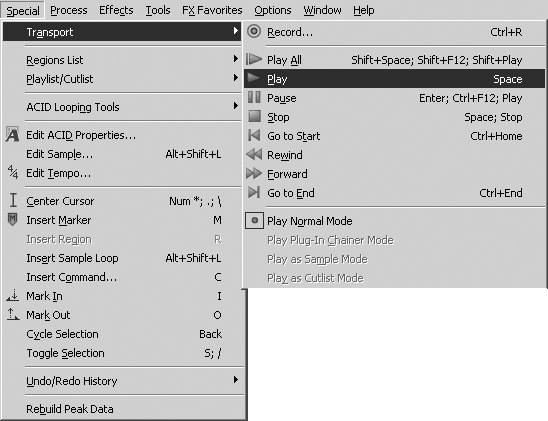Click the Record icon in Transport submenu
The width and height of the screenshot is (548, 421).
click(x=254, y=31)
